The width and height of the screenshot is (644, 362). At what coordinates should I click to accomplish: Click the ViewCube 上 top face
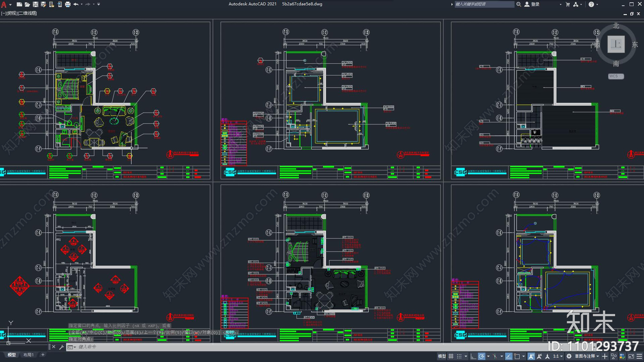tap(616, 44)
